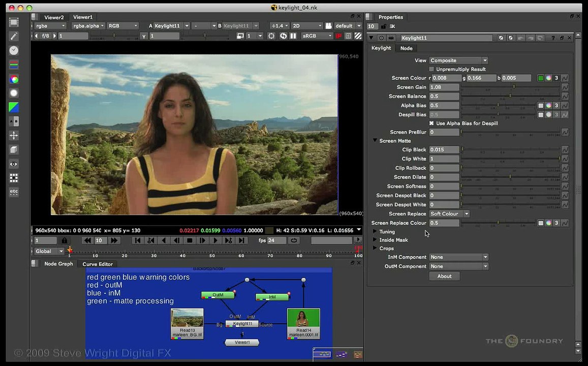This screenshot has height=366, width=588.
Task: Toggle Screen Colour 3-channel split button
Action: tap(556, 78)
